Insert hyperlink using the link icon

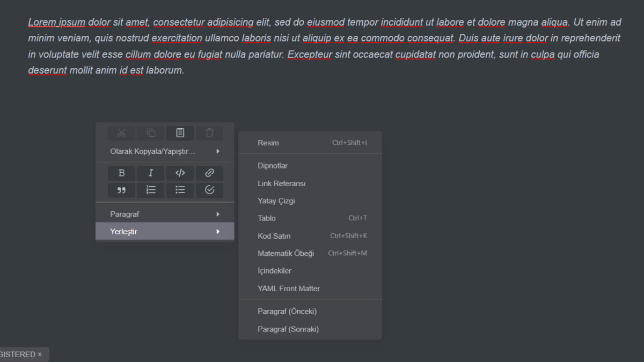coord(210,173)
